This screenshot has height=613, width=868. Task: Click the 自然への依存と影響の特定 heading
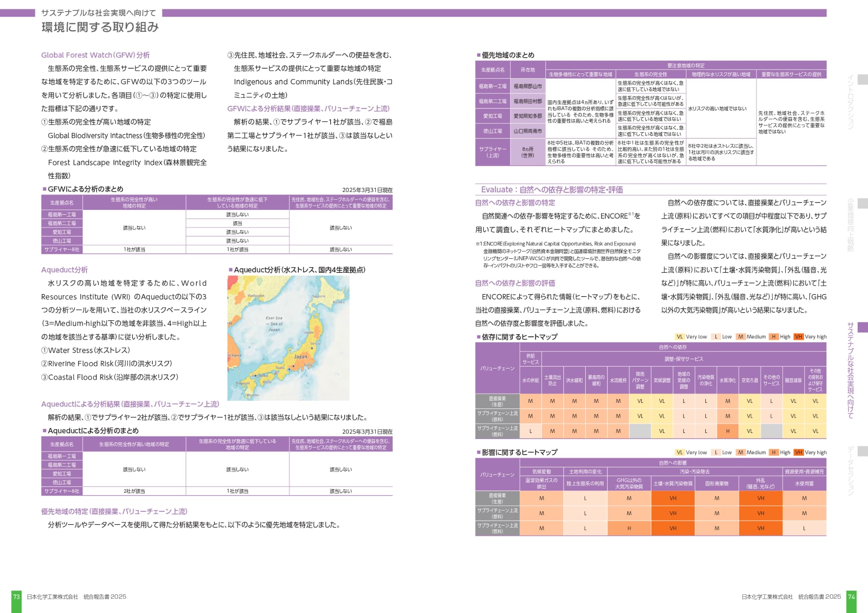[x=515, y=203]
